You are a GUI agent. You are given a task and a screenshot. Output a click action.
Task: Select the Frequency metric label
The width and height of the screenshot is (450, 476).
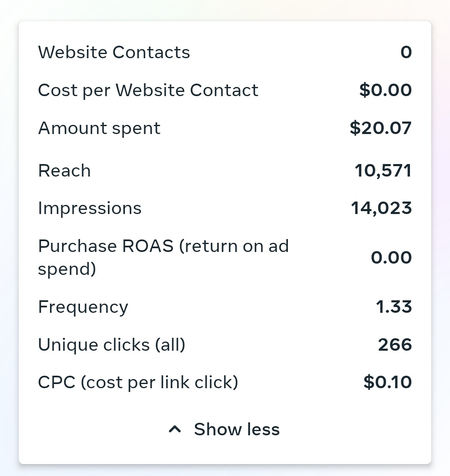[x=83, y=307]
